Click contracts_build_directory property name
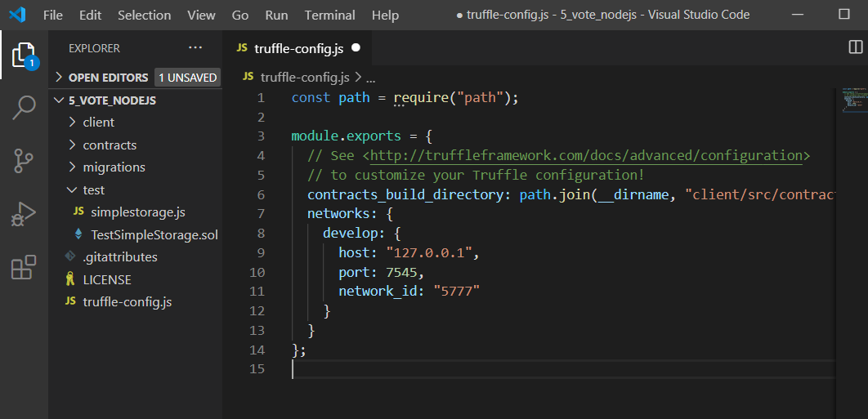 (405, 195)
